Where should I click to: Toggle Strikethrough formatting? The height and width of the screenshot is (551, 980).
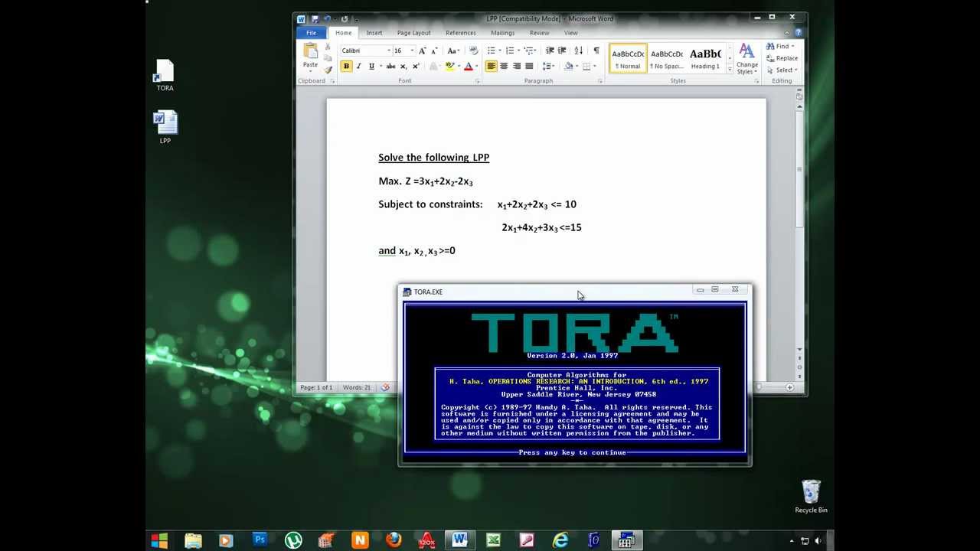390,67
